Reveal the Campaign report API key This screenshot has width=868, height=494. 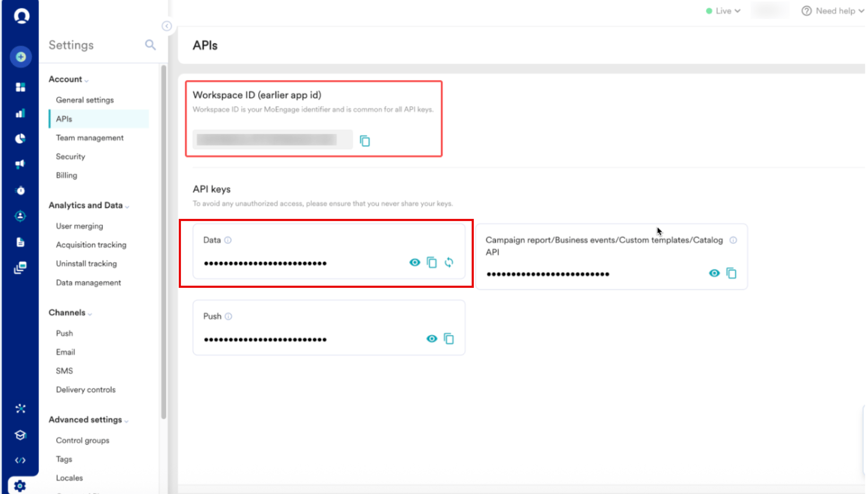[715, 273]
